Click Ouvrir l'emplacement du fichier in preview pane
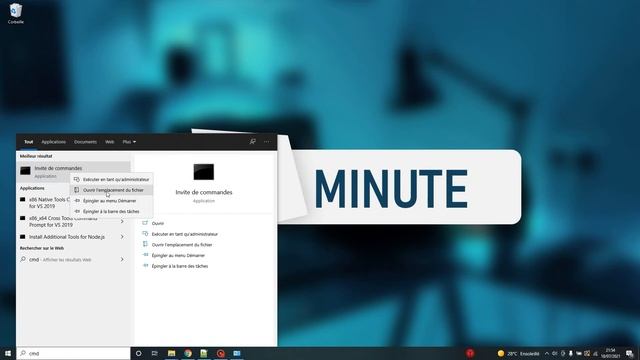This screenshot has width=640, height=360. [182, 244]
